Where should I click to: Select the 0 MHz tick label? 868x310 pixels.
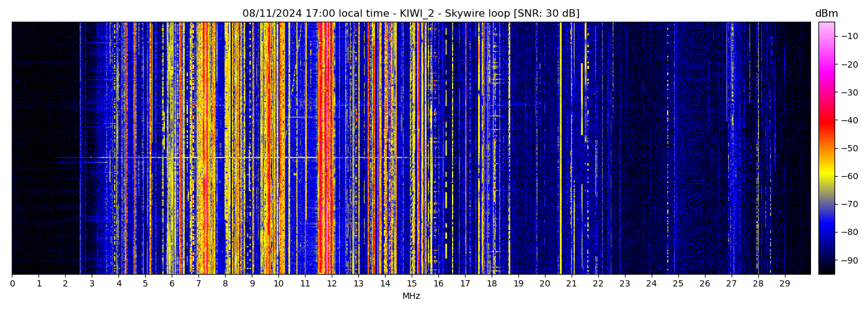[12, 283]
